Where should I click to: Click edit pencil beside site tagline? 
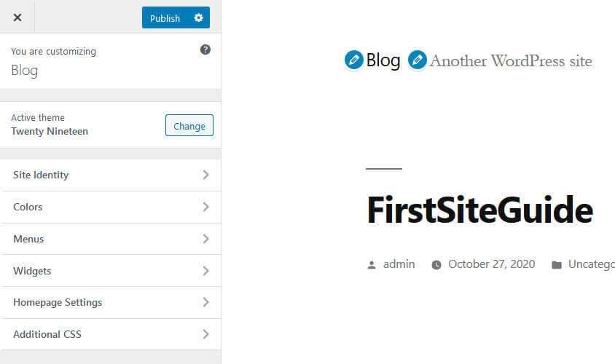(418, 60)
